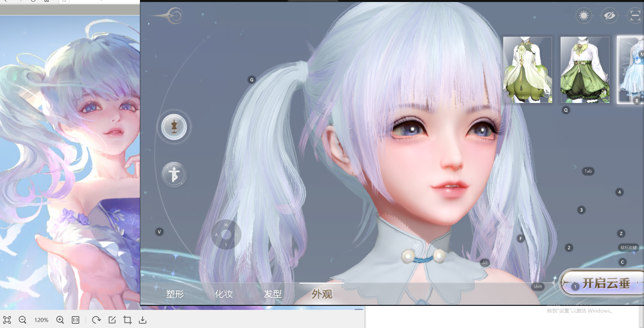Click the sun lighting icon
The image size is (644, 328).
click(584, 15)
